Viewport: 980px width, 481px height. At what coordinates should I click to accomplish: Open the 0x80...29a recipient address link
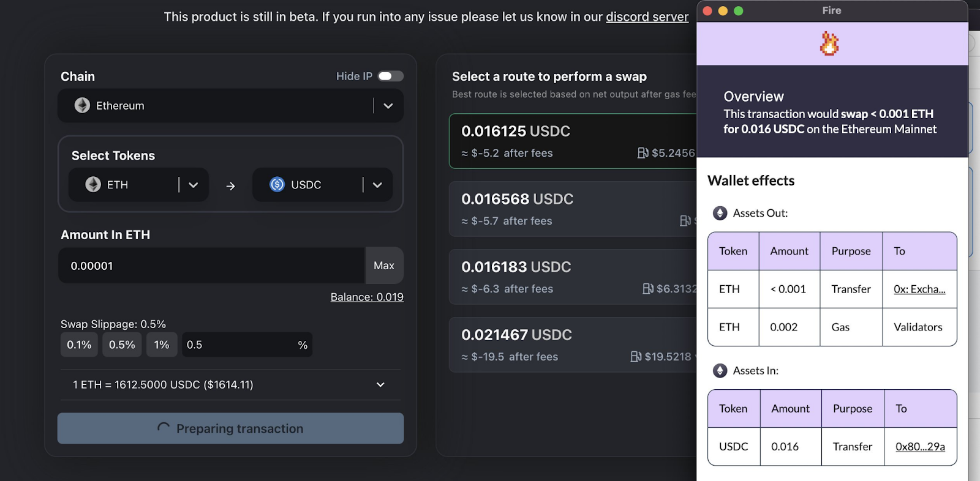pyautogui.click(x=920, y=447)
